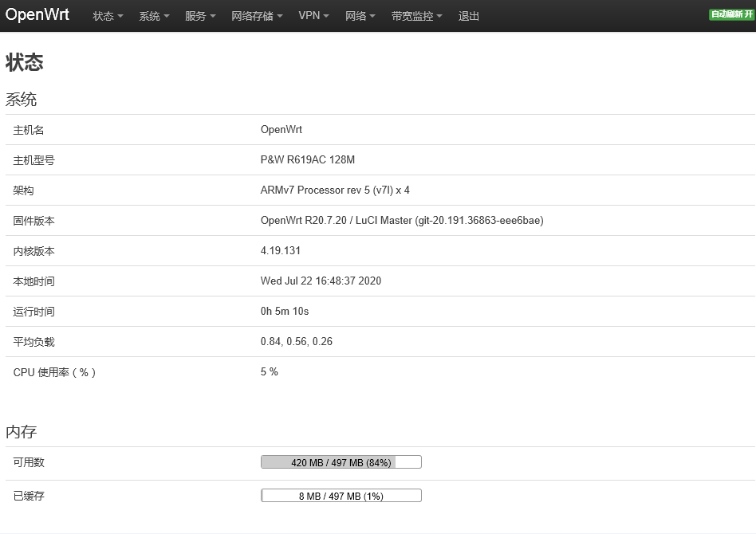Select the kernel version 4.19.131
This screenshot has width=756, height=534.
280,250
